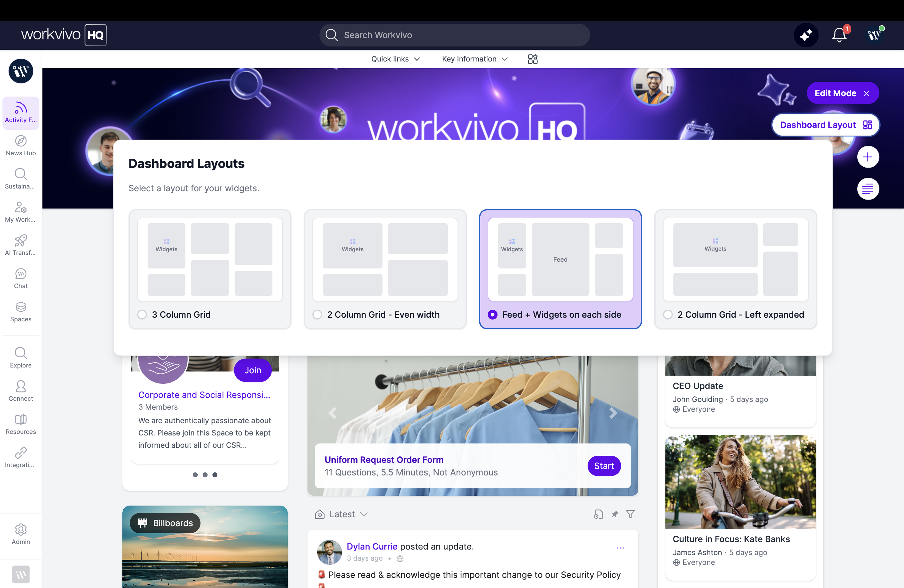Open notifications bell
The width and height of the screenshot is (904, 588).
pyautogui.click(x=839, y=35)
